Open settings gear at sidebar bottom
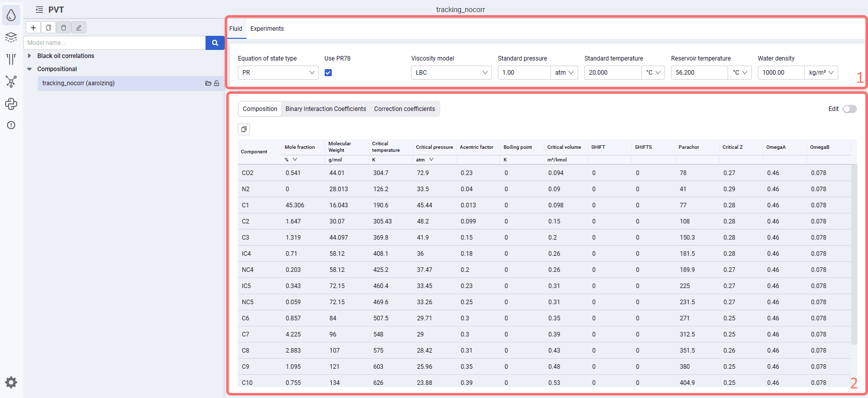Viewport: 868px width, 398px height. [x=11, y=382]
